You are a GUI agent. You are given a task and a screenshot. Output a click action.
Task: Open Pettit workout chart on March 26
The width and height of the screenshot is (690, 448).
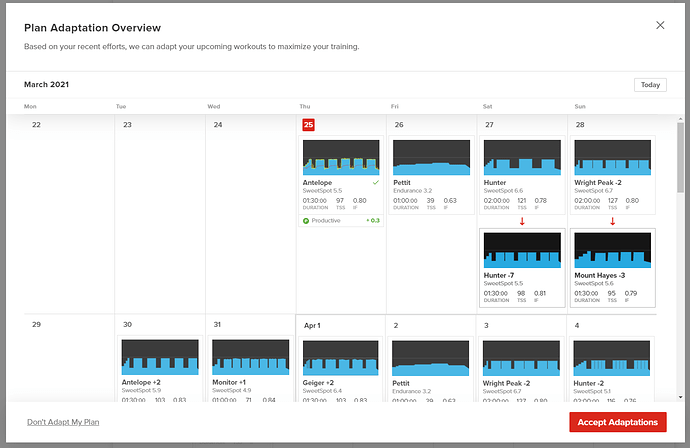coord(431,158)
